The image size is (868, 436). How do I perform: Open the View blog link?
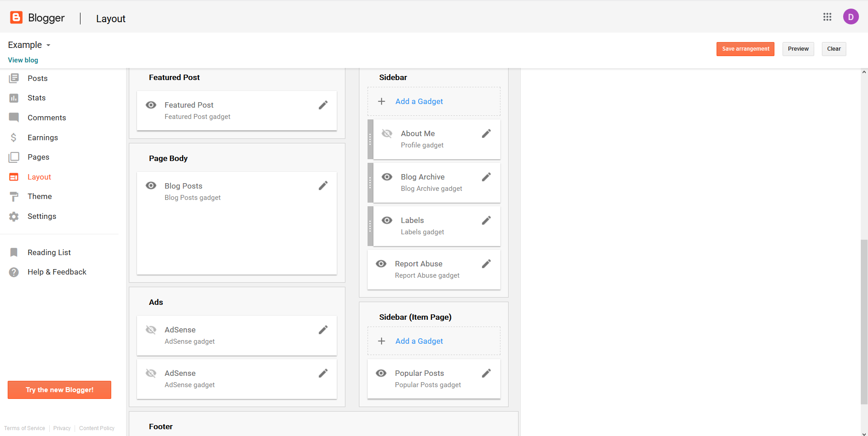(x=23, y=60)
